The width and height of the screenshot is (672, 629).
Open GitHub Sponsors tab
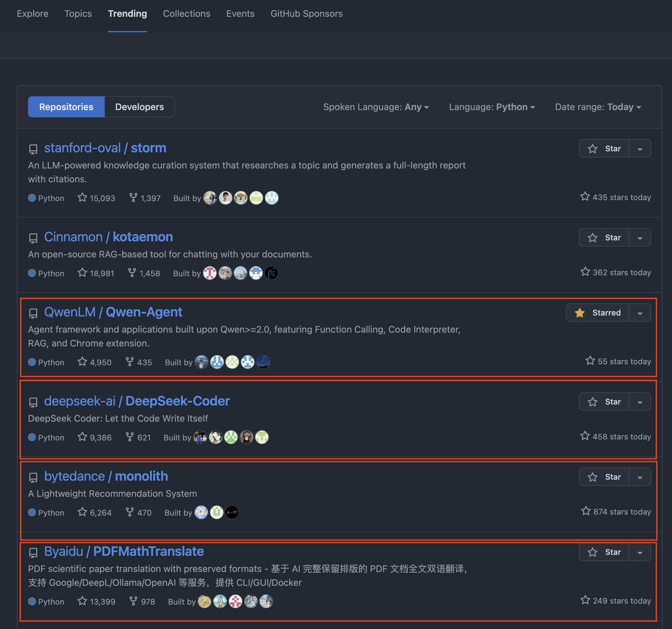coord(307,14)
